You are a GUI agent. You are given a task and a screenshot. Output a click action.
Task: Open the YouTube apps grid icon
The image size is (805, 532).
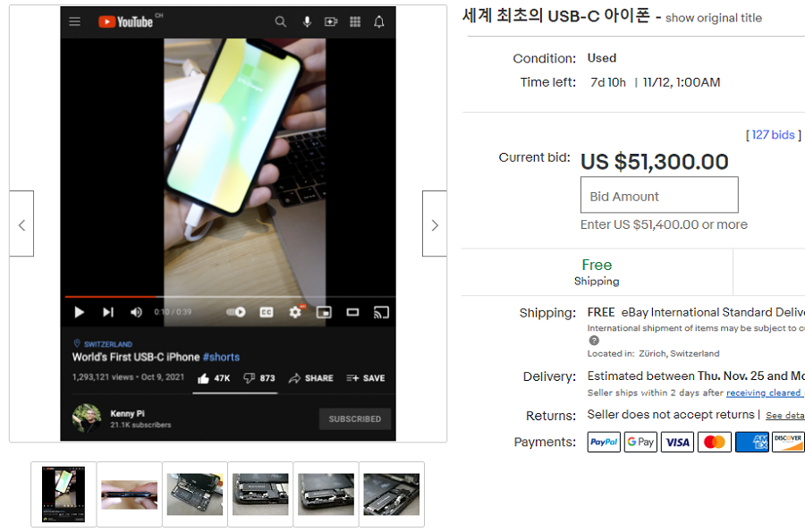(355, 21)
